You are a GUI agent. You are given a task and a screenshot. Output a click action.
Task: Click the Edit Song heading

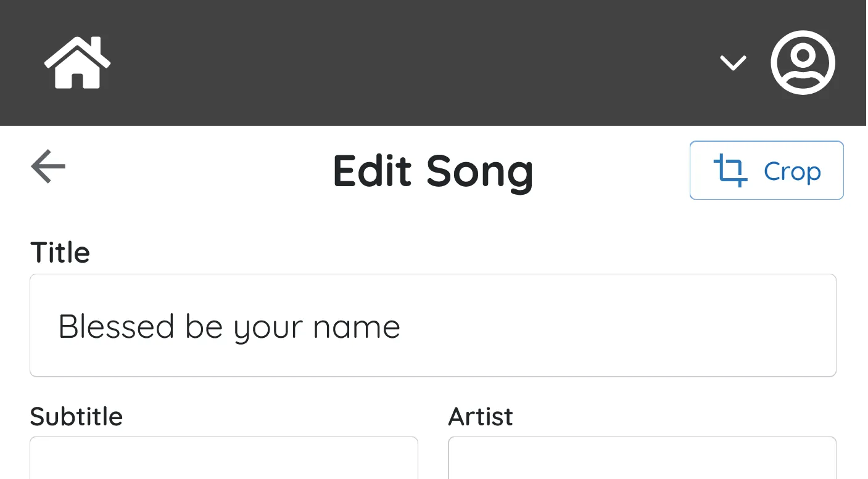[x=432, y=171]
